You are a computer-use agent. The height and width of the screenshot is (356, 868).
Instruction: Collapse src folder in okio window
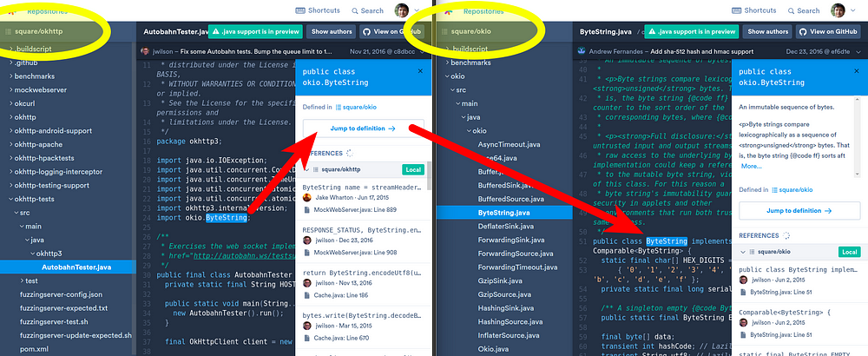pyautogui.click(x=453, y=89)
